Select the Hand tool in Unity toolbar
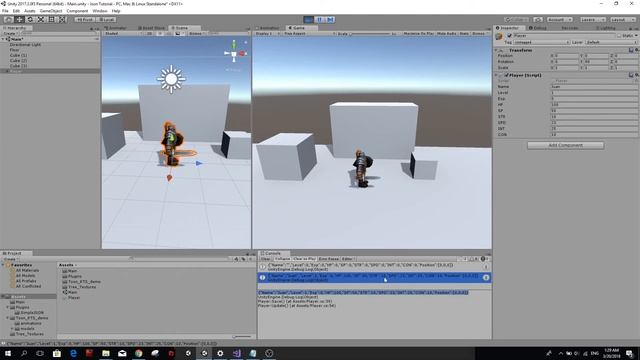The width and height of the screenshot is (640, 360). pos(8,19)
